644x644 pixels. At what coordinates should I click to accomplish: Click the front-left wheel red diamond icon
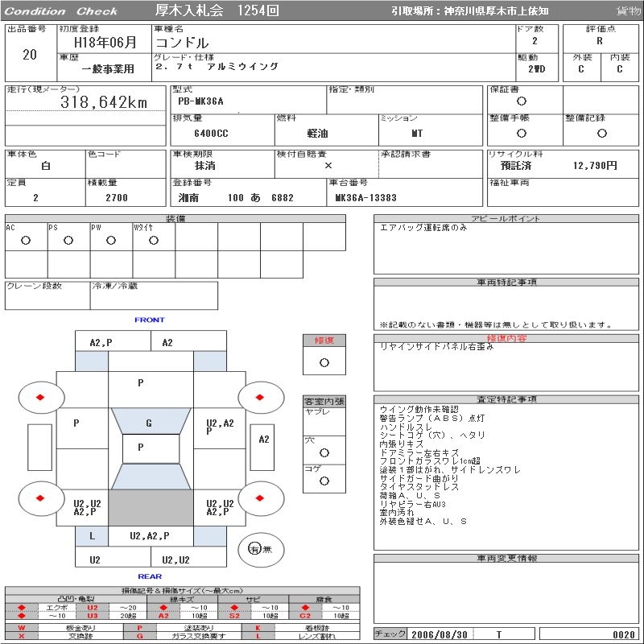pyautogui.click(x=40, y=397)
